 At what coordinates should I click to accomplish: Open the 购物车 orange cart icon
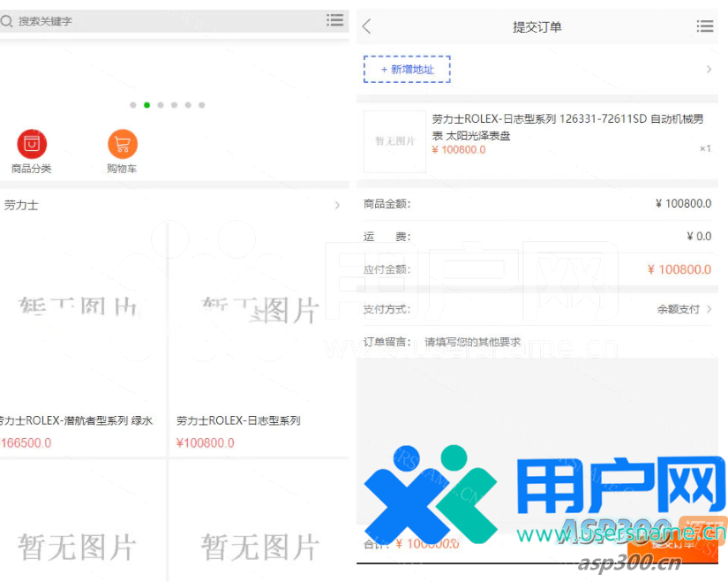(123, 144)
